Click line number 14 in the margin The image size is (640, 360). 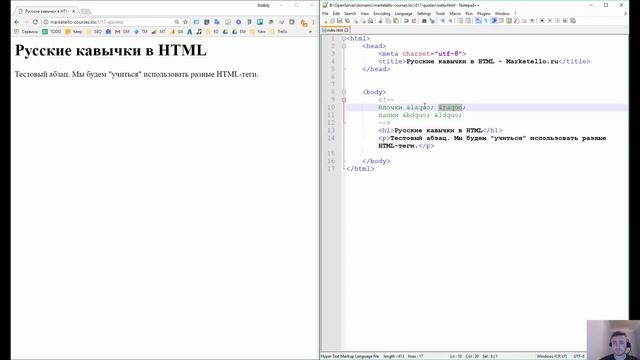point(331,138)
